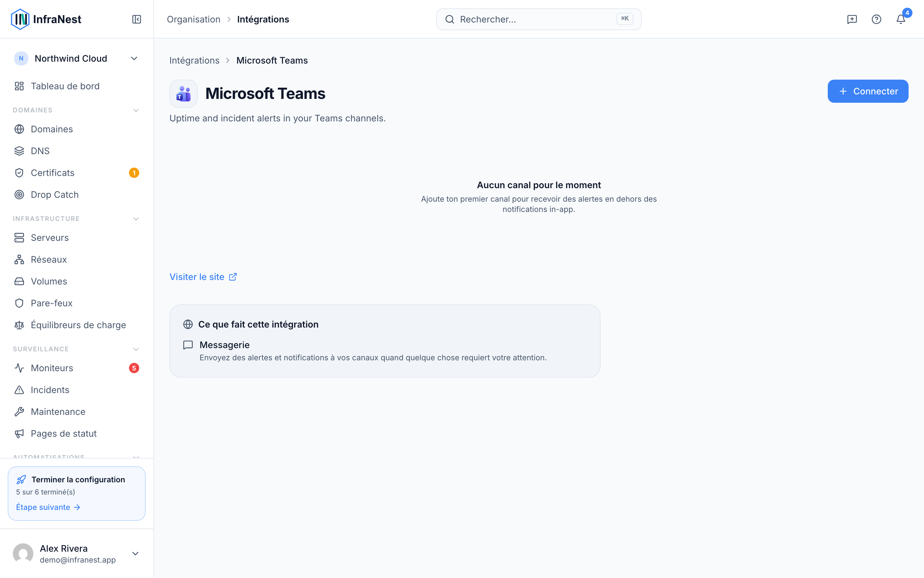Open Incidents in the sidebar
Viewport: 924px width, 578px height.
point(76,390)
